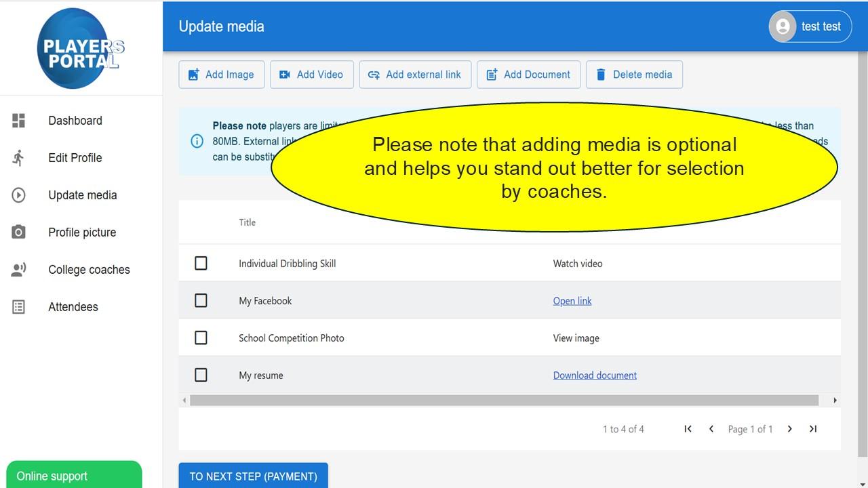Screen dimensions: 868x488
Task: Click View image for School Competition Photo
Action: click(x=576, y=338)
